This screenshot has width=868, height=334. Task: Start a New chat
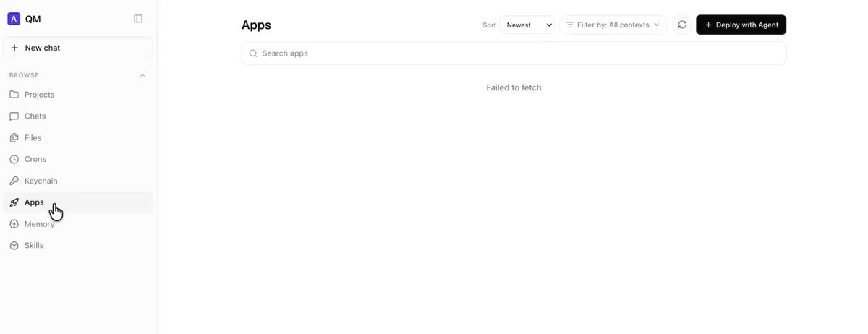78,48
